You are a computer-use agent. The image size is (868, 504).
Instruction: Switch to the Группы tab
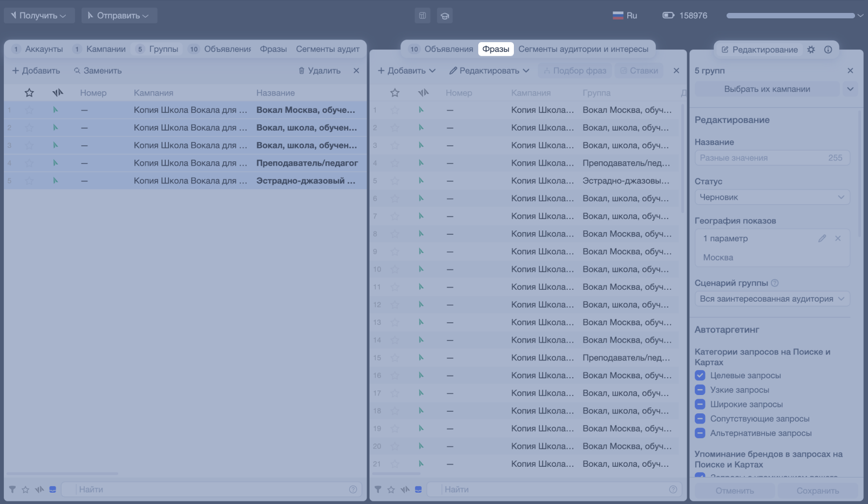[157, 49]
